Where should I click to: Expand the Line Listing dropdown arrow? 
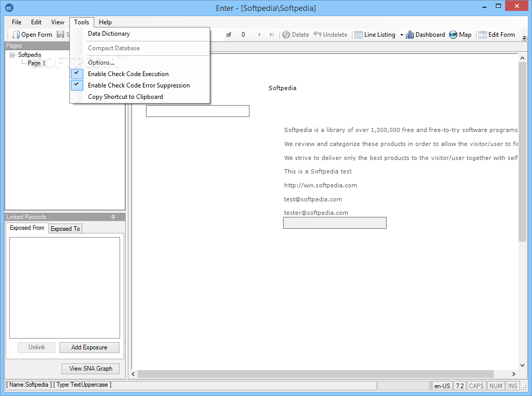pyautogui.click(x=402, y=35)
